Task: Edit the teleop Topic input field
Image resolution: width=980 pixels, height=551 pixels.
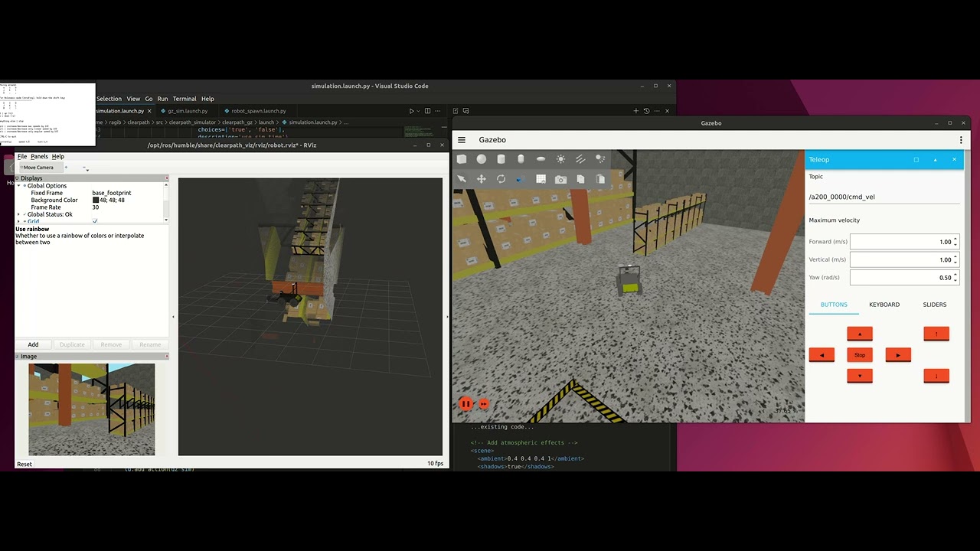Action: 884,197
